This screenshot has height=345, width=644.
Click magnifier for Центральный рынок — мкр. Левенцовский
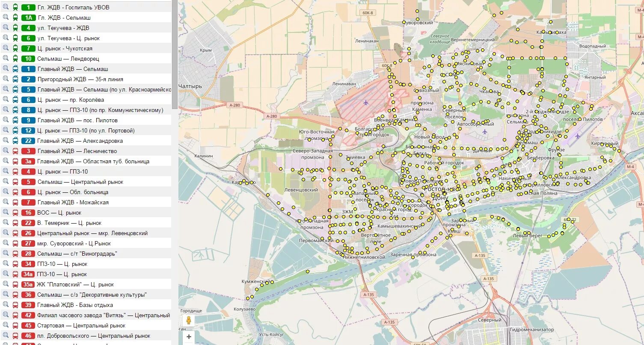[x=6, y=233]
